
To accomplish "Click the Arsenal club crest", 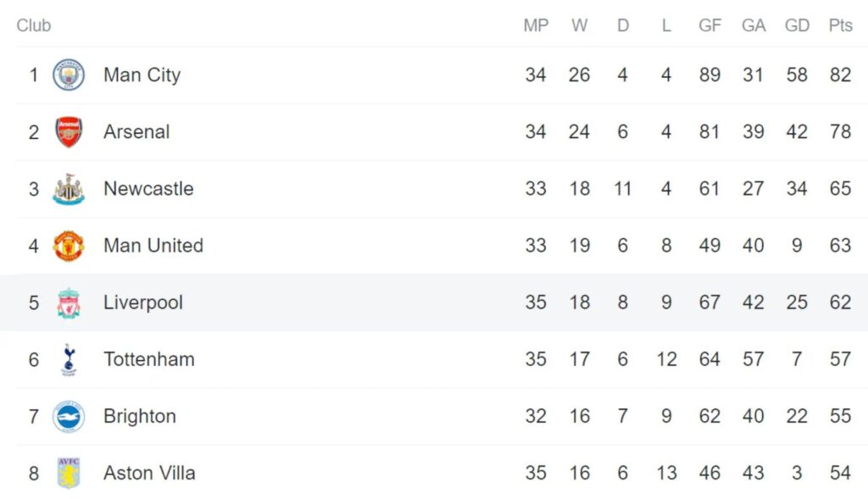I will point(69,132).
